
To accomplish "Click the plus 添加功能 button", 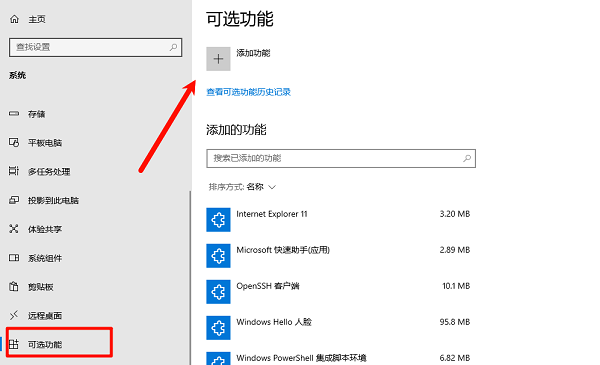I will [x=218, y=59].
